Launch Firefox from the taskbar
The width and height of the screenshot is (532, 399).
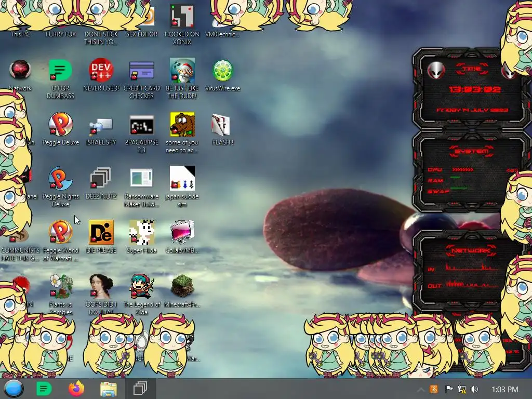[x=76, y=389]
